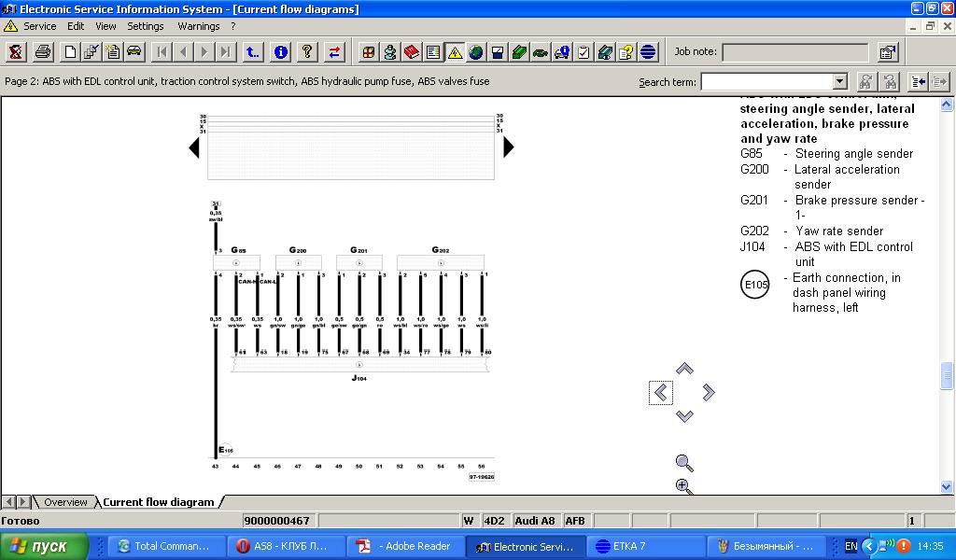Click the red-blue swap arrows icon
This screenshot has height=560, width=956.
pyautogui.click(x=334, y=52)
